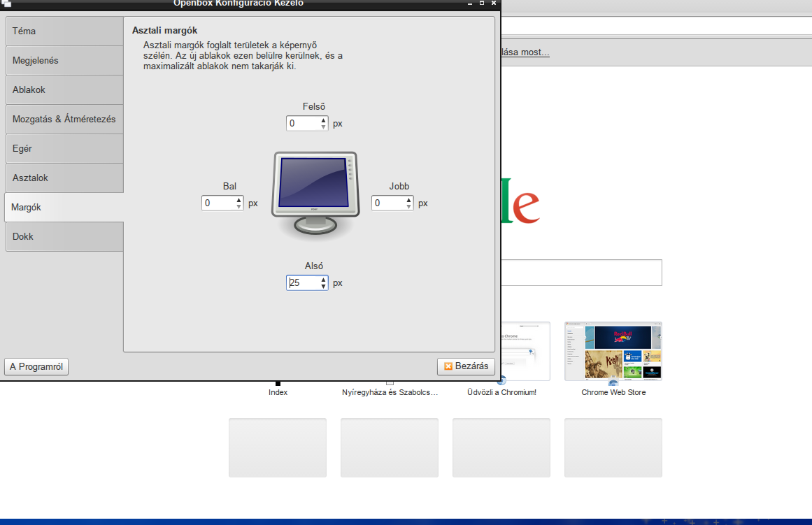Decrease the Bal margin value
The height and width of the screenshot is (525, 812).
coord(238,207)
